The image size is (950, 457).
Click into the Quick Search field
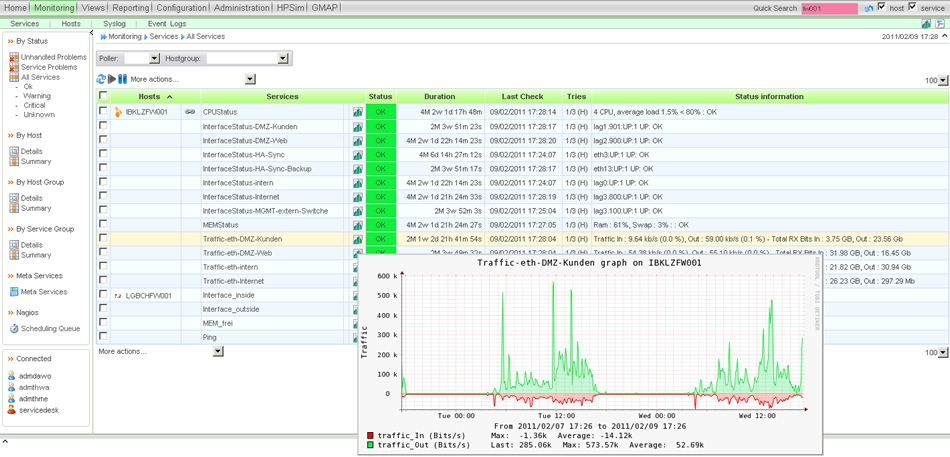coord(829,8)
